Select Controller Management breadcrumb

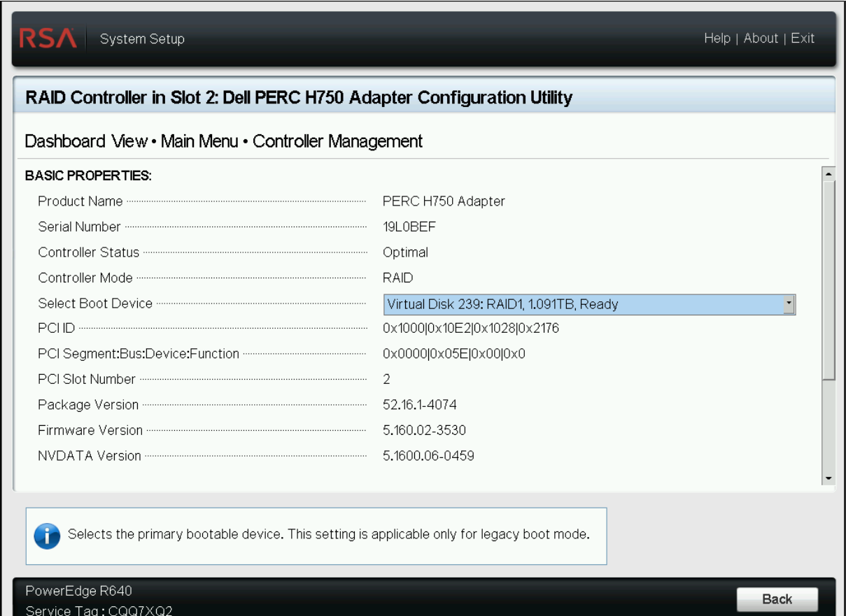click(337, 141)
